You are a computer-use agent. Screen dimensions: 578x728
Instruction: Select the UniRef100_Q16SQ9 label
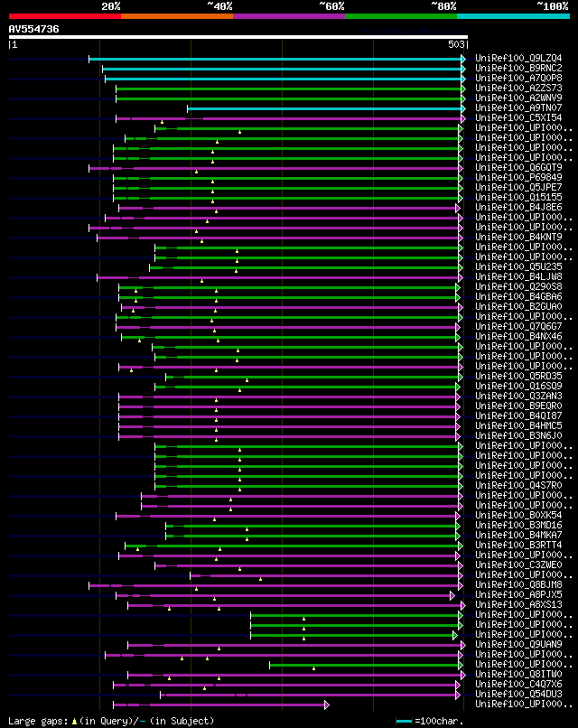518,386
